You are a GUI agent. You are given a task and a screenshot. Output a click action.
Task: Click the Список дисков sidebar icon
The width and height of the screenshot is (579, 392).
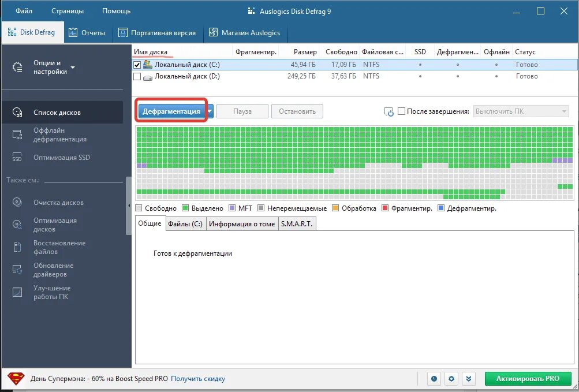(x=17, y=112)
